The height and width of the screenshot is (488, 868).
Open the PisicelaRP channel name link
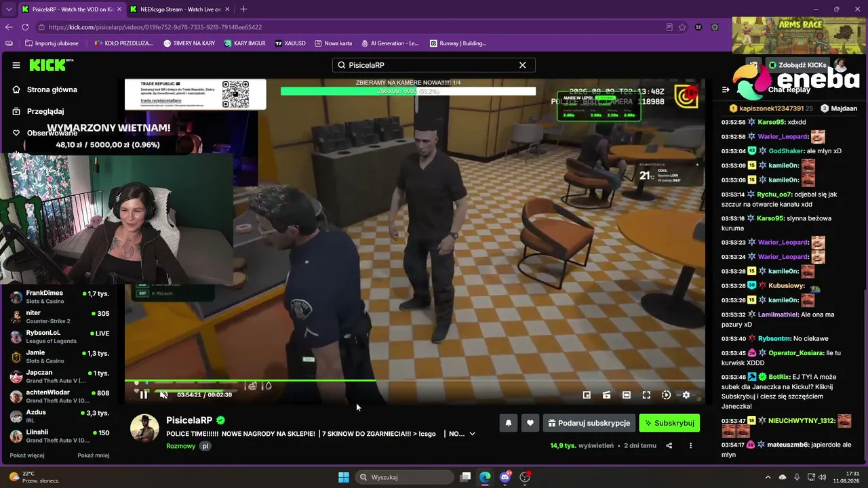pos(189,420)
